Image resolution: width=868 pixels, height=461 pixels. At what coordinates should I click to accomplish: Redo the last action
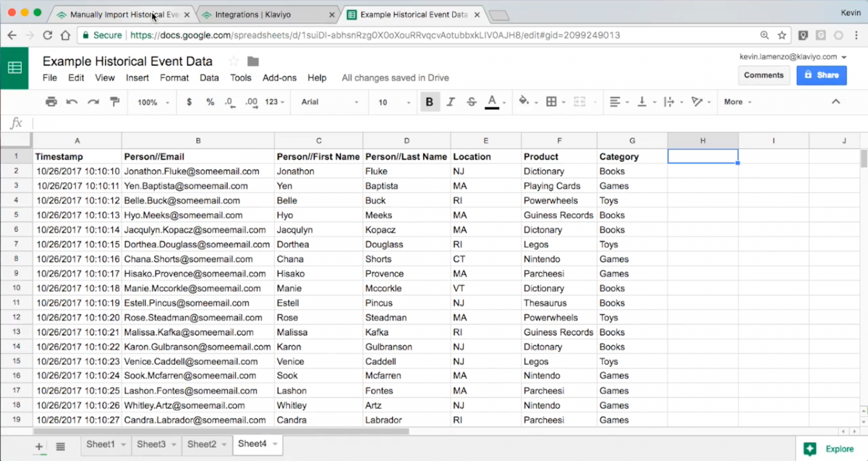tap(93, 102)
